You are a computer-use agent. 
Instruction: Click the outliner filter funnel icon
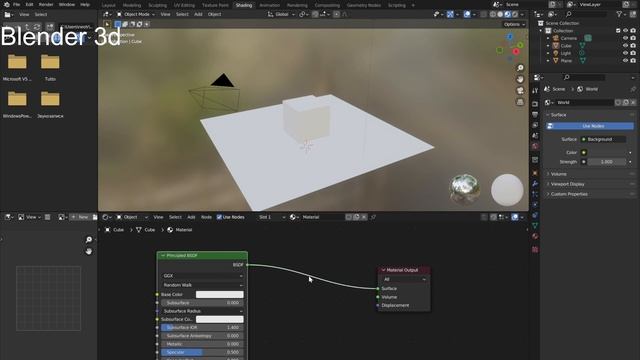[x=620, y=14]
